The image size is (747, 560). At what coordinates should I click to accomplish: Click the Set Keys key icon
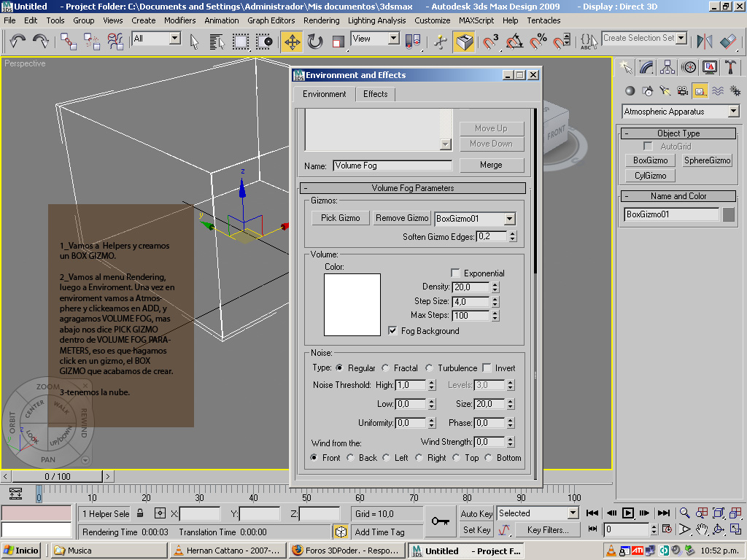[x=441, y=521]
